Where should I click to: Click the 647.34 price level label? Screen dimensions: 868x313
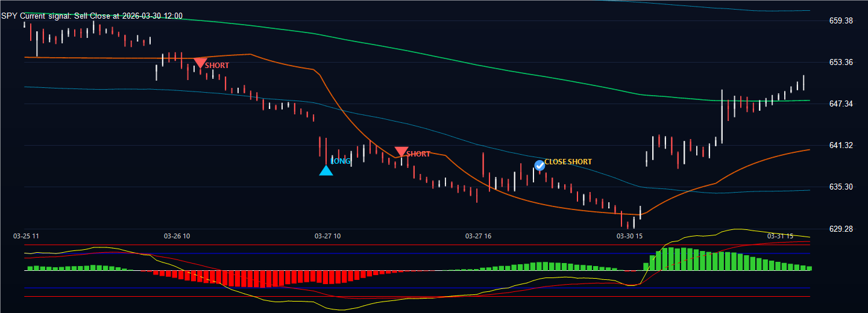coord(841,104)
